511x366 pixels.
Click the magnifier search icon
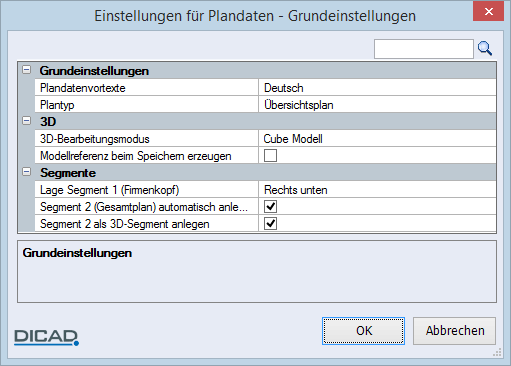485,49
